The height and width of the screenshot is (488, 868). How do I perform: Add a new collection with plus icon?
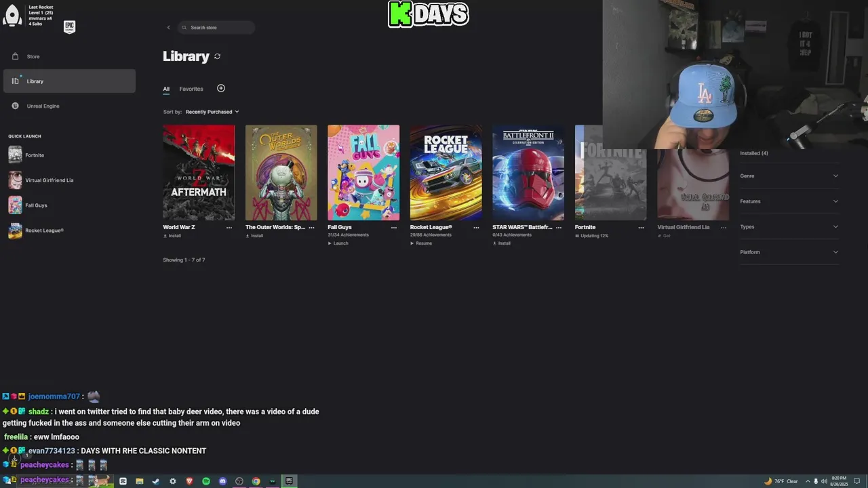[x=221, y=88]
